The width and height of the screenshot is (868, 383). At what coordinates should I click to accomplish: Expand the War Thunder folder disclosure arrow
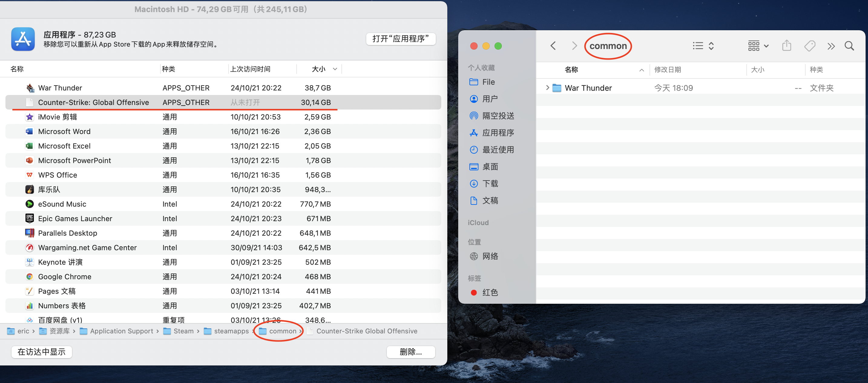click(547, 88)
